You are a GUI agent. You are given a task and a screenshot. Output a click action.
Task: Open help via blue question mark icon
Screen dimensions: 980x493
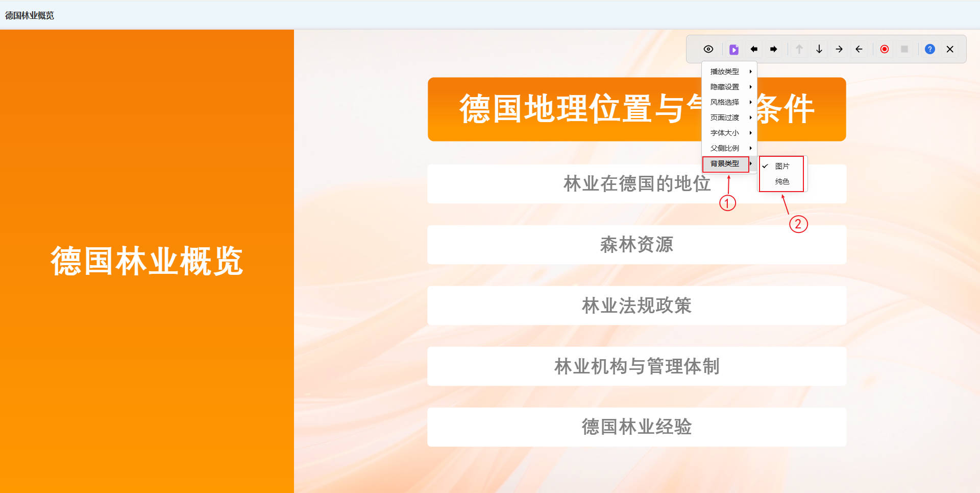[x=929, y=49]
